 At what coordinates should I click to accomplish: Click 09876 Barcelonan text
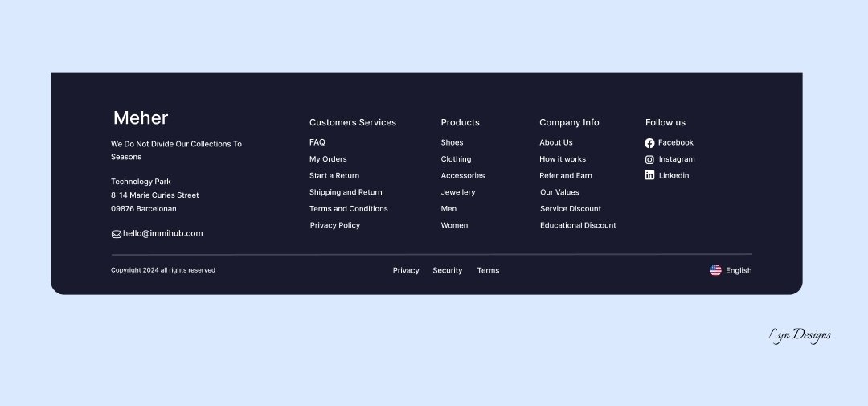pos(144,209)
